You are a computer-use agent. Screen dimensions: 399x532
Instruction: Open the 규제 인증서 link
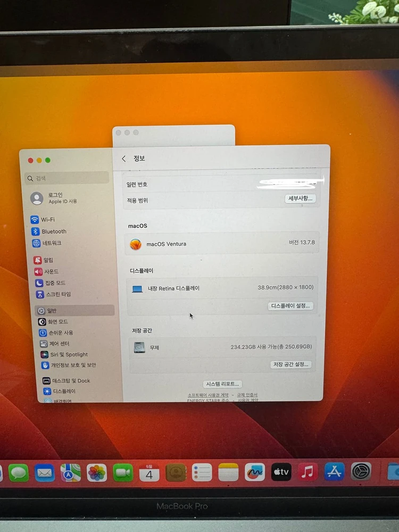247,395
